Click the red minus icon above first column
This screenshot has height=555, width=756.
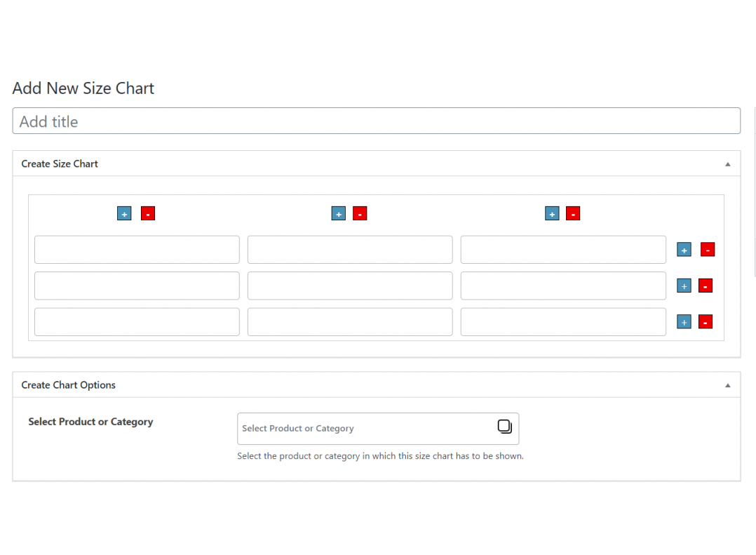point(148,213)
